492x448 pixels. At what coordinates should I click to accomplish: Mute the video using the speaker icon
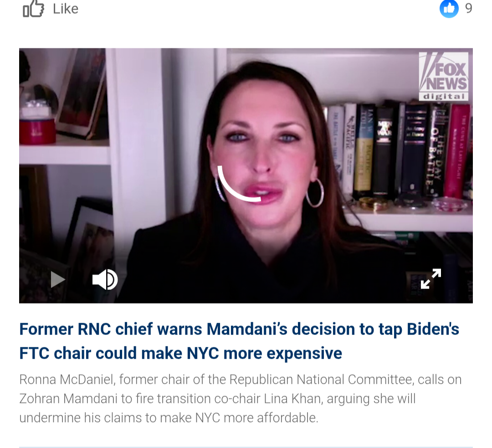coord(105,279)
